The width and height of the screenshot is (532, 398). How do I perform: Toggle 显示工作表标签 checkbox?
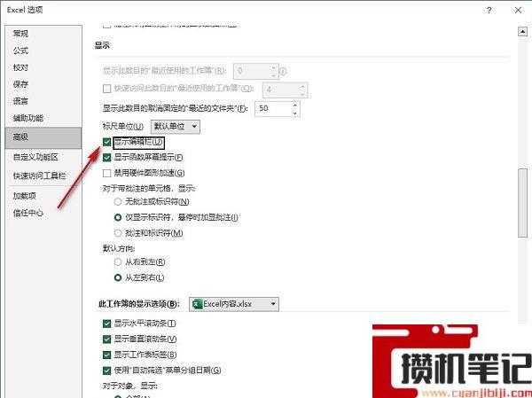click(x=107, y=355)
